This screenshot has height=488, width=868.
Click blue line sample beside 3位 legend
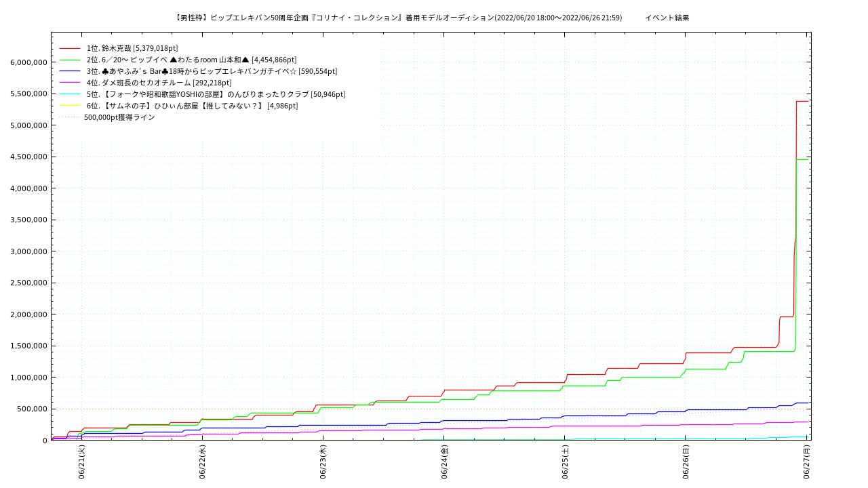point(70,71)
